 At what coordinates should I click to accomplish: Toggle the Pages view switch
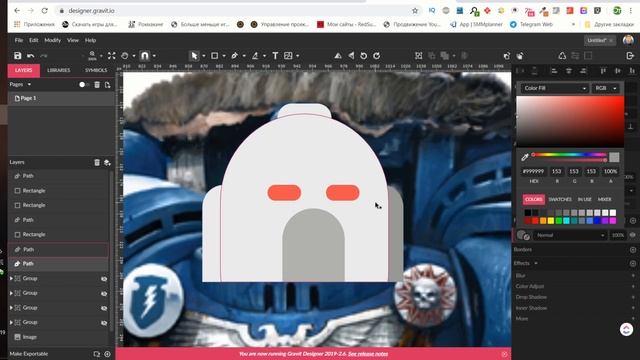tap(84, 84)
